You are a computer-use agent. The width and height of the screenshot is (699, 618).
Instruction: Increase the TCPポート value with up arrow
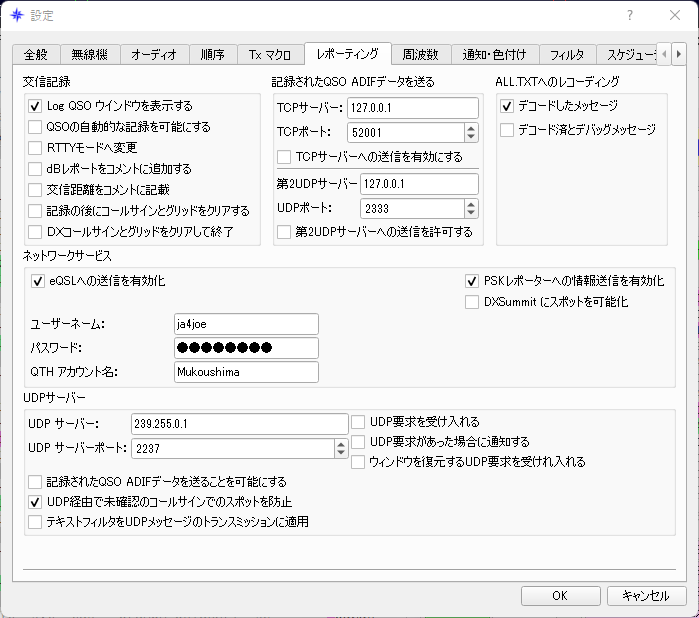pos(471,128)
